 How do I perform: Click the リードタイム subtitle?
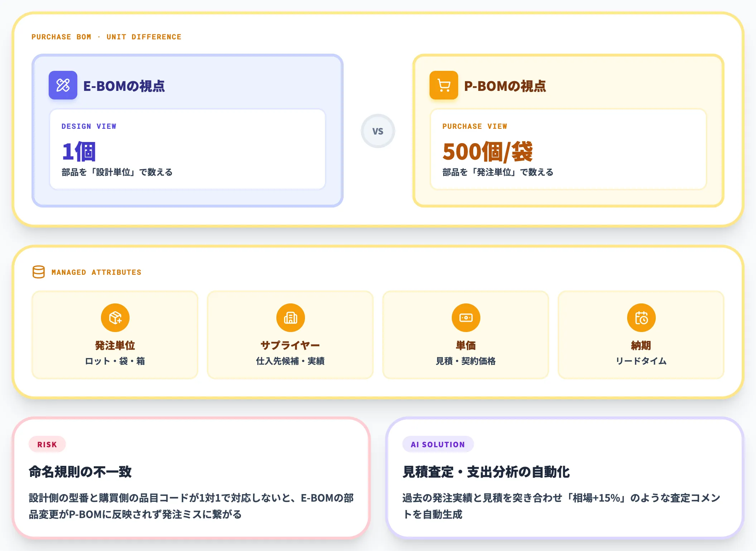click(x=641, y=361)
